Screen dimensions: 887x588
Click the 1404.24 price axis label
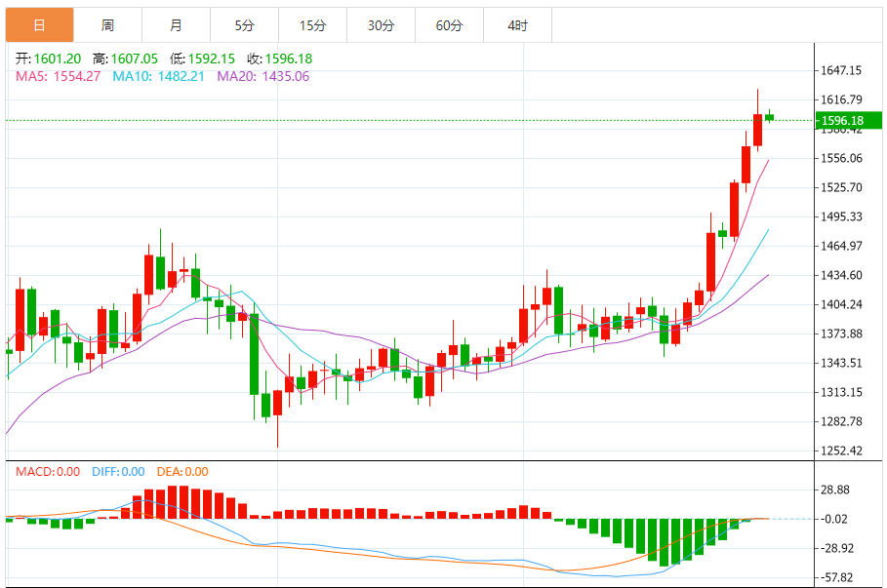tap(841, 304)
